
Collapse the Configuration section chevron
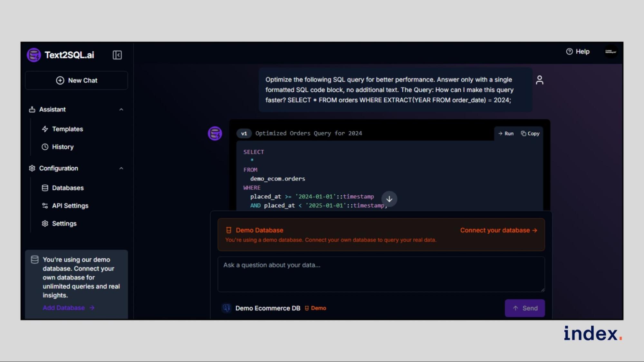tap(121, 168)
